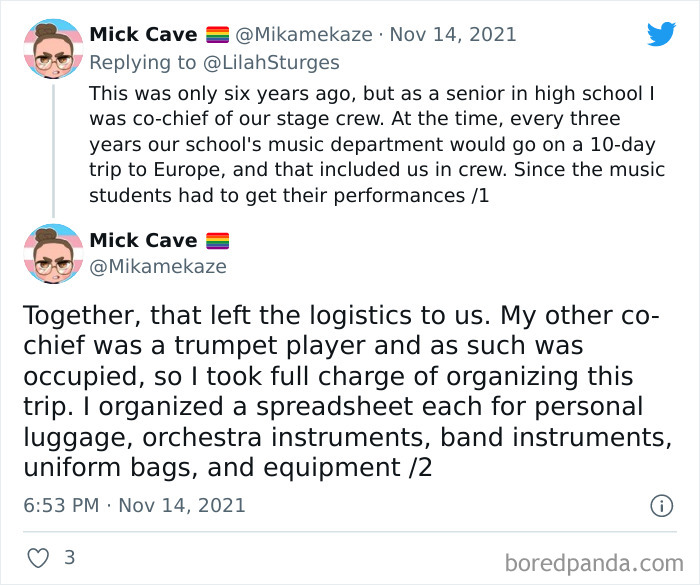Click the Mick Cave name on the lower tweet
The image size is (700, 585).
[x=143, y=240]
